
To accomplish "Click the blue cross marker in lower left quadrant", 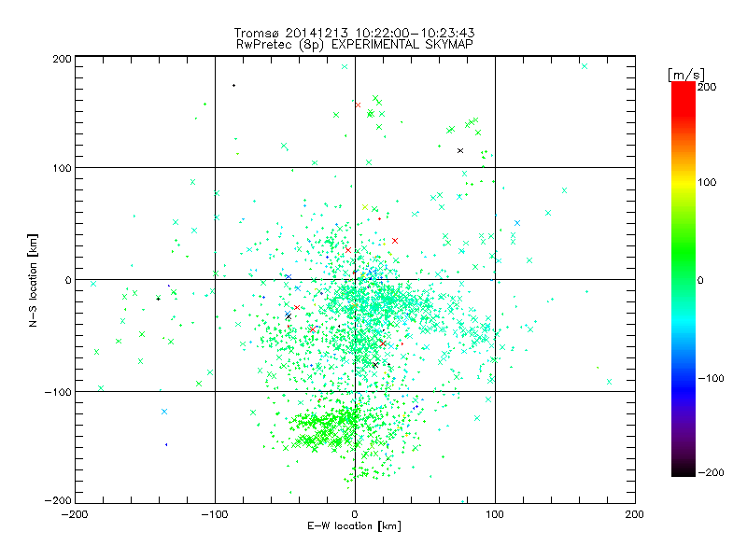I will point(164,412).
